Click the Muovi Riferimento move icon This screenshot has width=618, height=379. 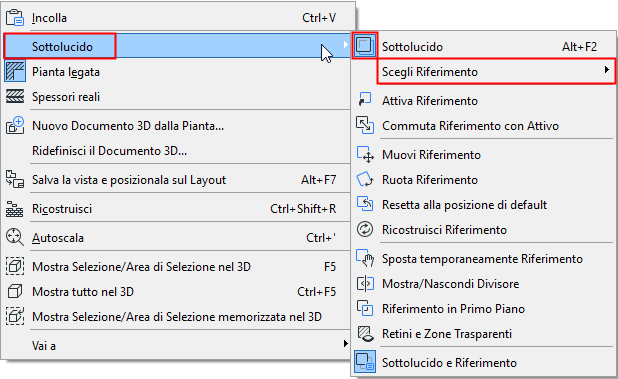(365, 154)
